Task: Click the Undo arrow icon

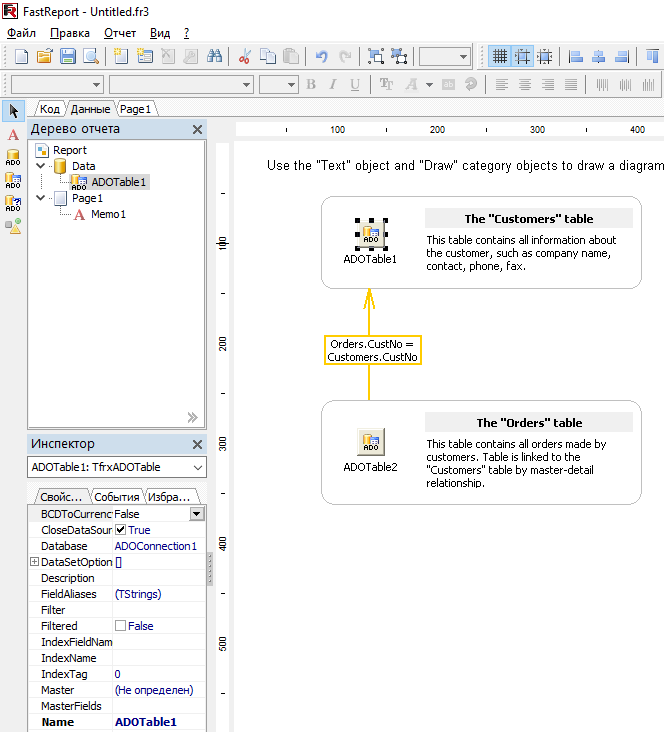Action: pyautogui.click(x=321, y=57)
